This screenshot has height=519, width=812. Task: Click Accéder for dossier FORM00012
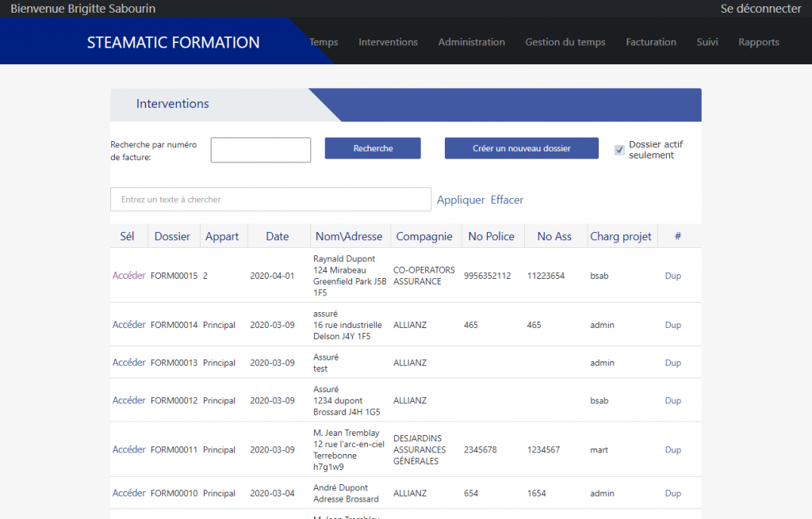coord(129,400)
